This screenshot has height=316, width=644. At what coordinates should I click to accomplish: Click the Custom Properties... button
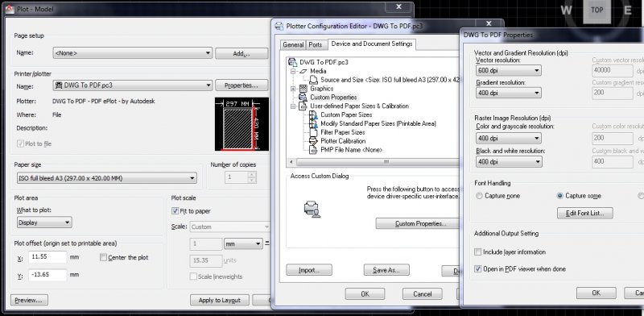coord(418,223)
